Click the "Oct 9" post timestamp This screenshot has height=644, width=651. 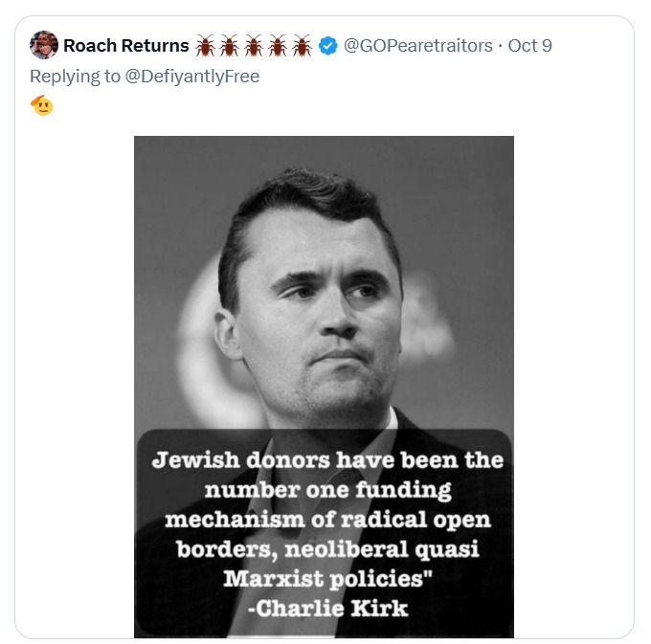coord(529,45)
